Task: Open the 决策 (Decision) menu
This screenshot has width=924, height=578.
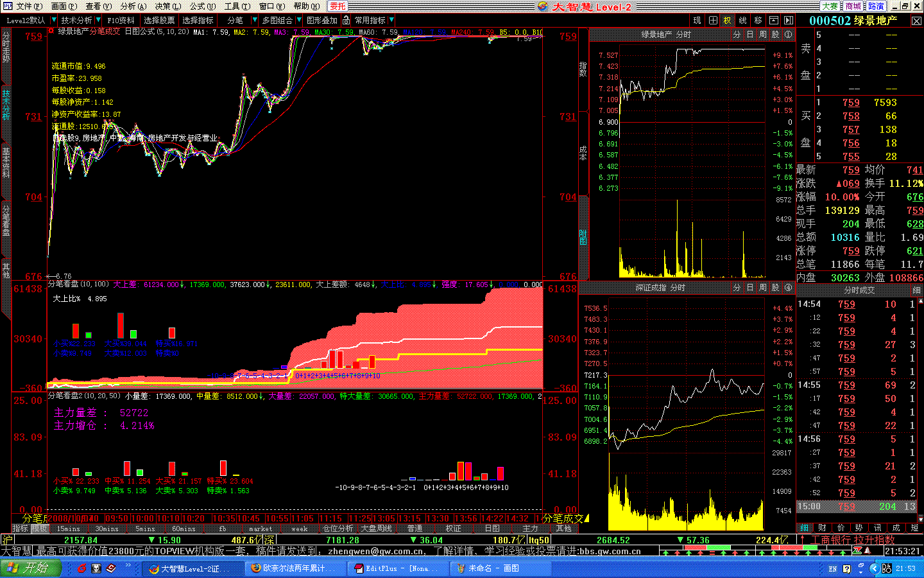Action: (167, 6)
